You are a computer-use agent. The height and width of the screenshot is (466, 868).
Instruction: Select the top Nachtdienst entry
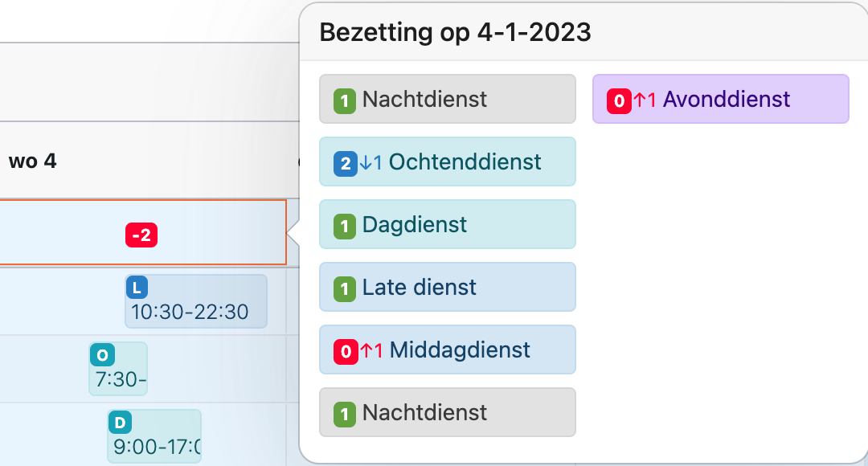[448, 99]
